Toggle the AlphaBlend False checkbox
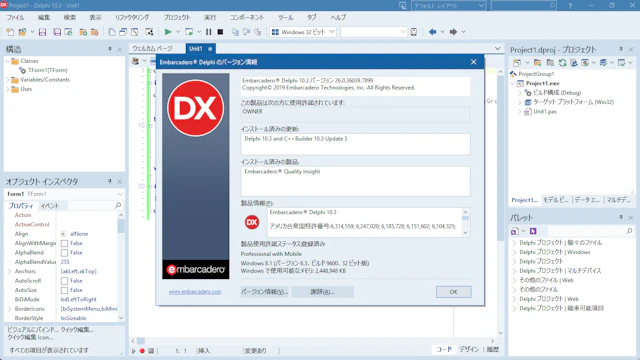 click(x=64, y=253)
